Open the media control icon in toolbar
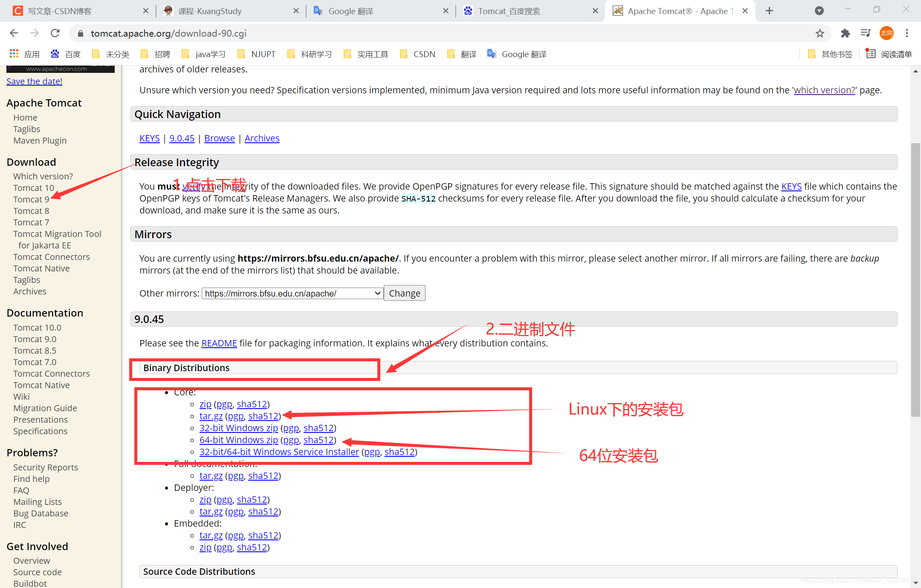This screenshot has width=921, height=588. (866, 33)
